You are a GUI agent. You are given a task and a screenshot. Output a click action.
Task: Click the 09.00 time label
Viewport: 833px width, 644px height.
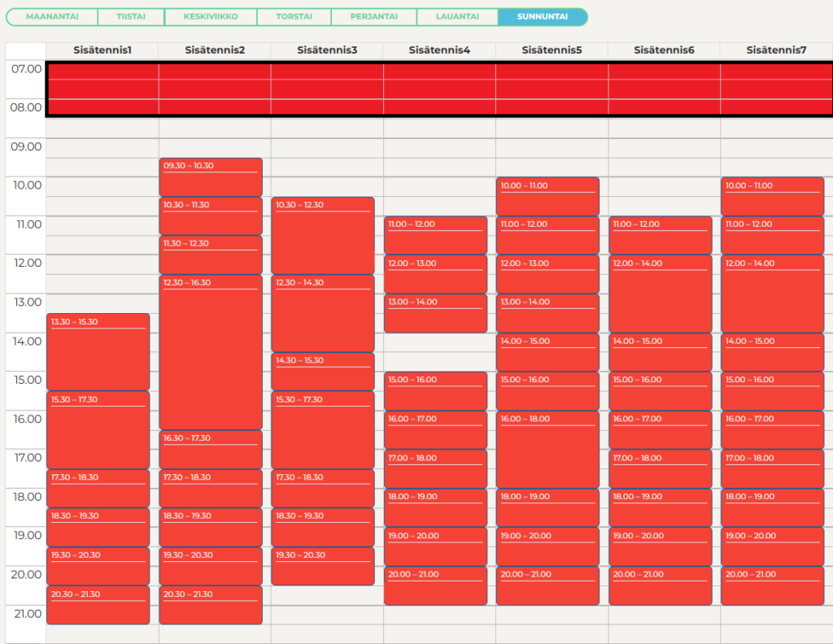pos(26,146)
